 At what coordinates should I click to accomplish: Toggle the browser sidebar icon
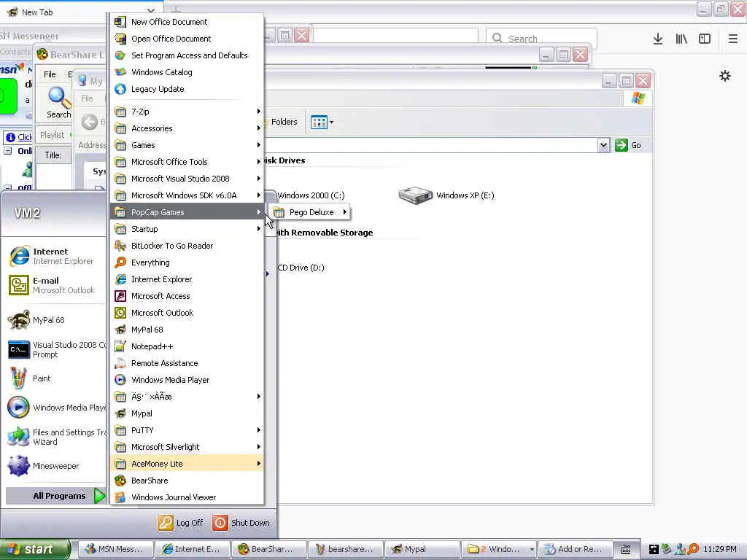pyautogui.click(x=705, y=39)
